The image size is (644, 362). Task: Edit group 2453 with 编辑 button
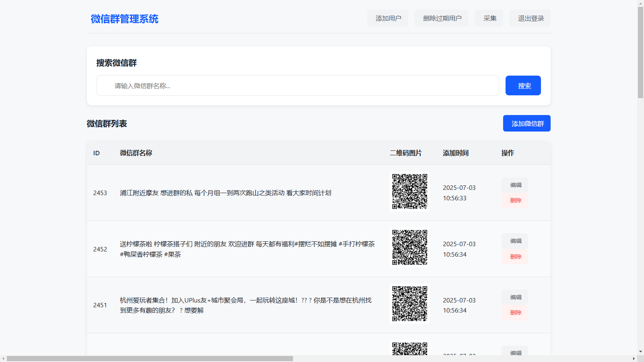(515, 185)
